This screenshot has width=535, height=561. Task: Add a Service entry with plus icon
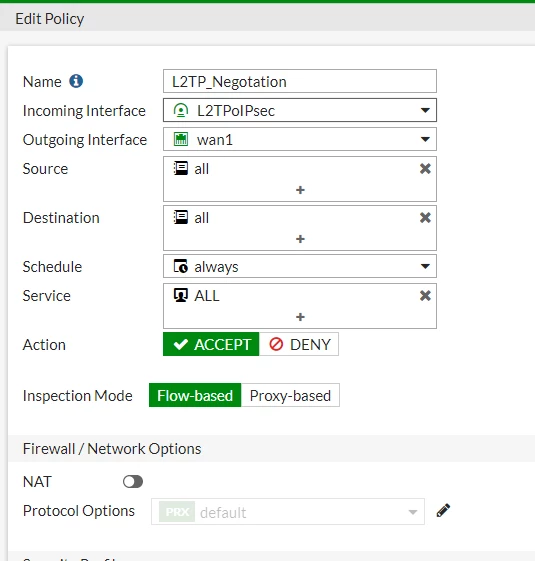[x=300, y=317]
